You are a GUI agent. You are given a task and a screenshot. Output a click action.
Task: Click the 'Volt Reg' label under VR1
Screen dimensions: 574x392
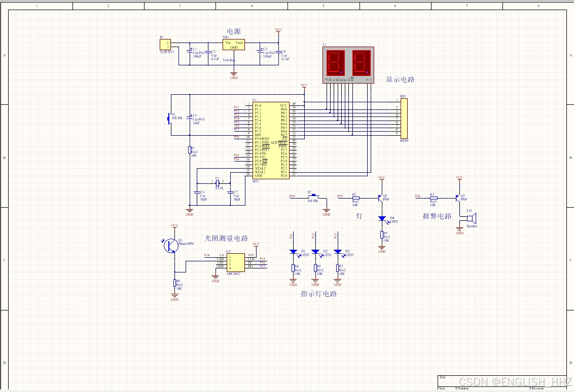229,60
